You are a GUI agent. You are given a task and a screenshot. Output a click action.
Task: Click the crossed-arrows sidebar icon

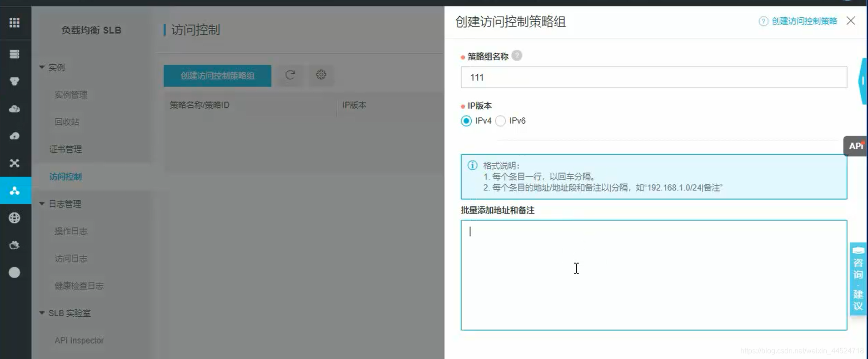[15, 163]
